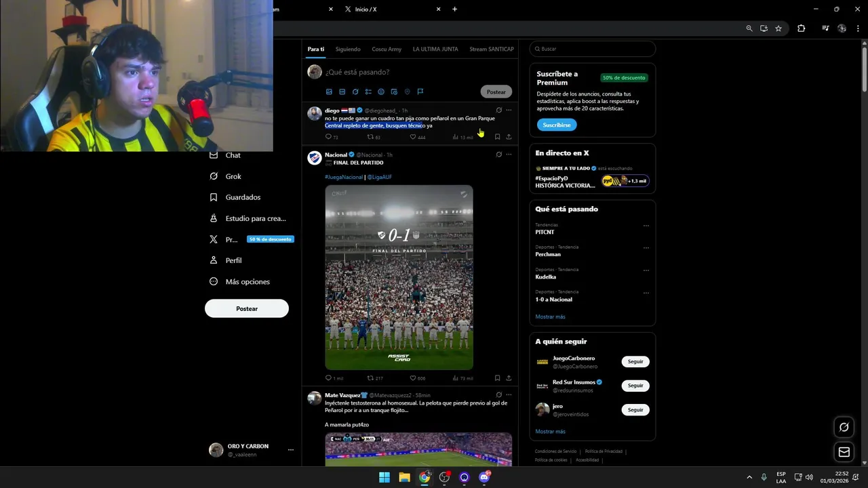This screenshot has width=868, height=488.
Task: Bookmark page with Chrome star icon
Action: tap(778, 28)
